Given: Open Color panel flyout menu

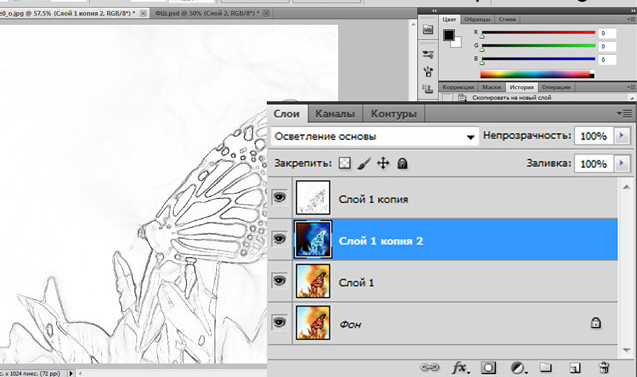Looking at the screenshot, I should pyautogui.click(x=631, y=20).
